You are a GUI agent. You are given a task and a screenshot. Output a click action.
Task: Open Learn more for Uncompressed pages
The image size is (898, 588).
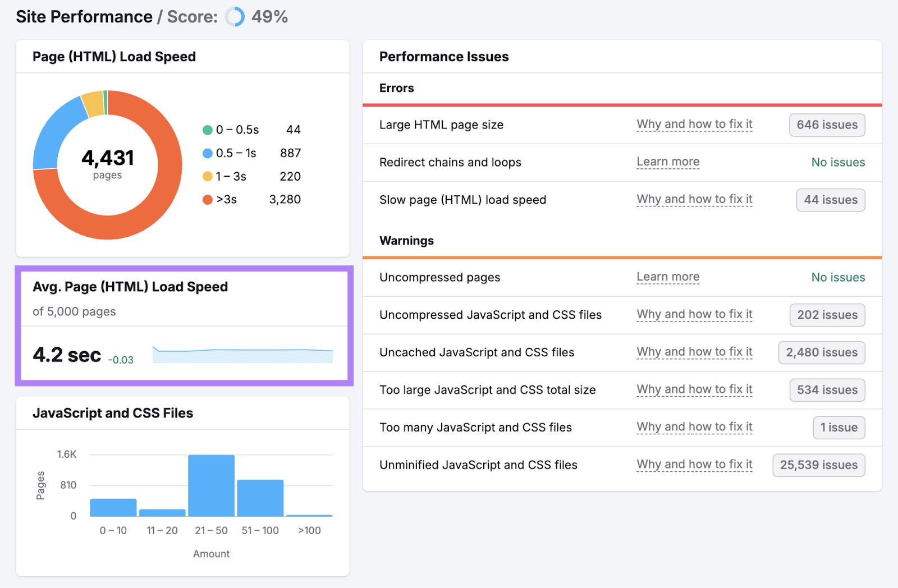(x=667, y=277)
